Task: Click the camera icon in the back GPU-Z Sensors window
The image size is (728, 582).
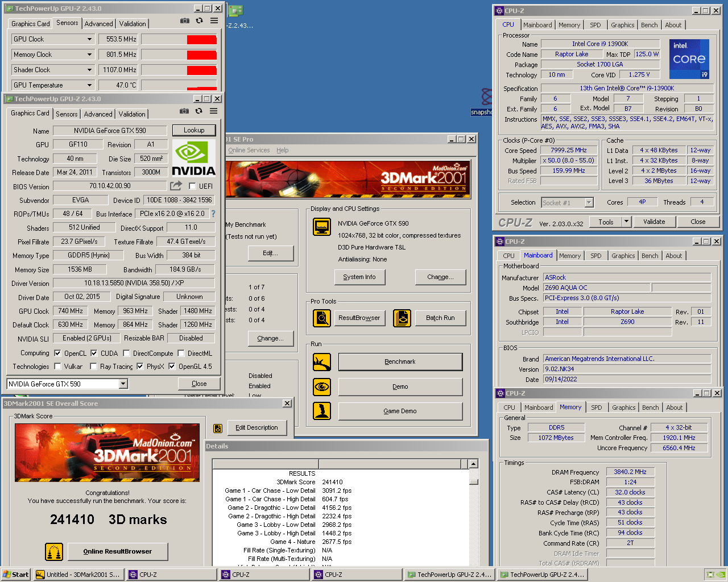Action: click(184, 20)
